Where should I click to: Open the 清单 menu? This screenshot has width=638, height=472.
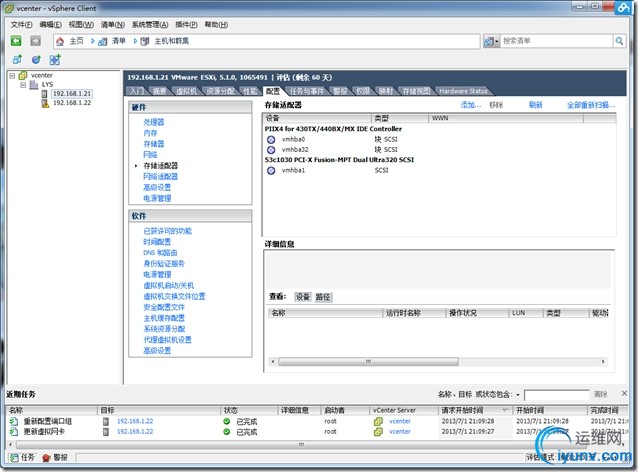pos(113,25)
